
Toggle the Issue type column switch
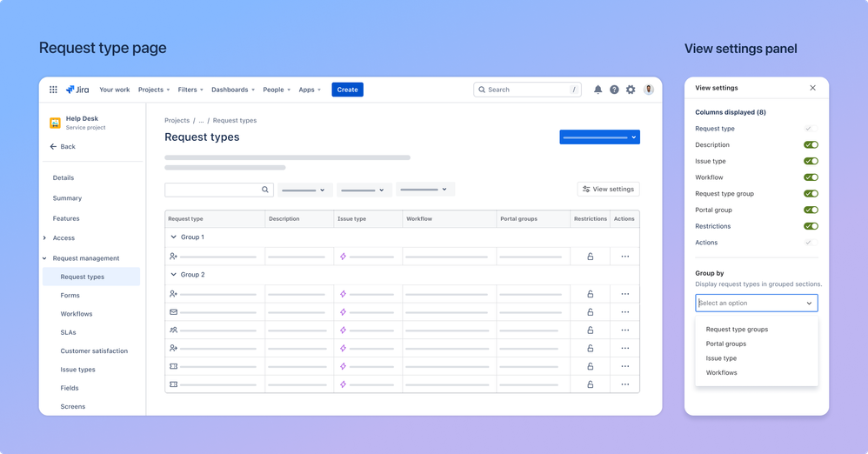coord(811,161)
